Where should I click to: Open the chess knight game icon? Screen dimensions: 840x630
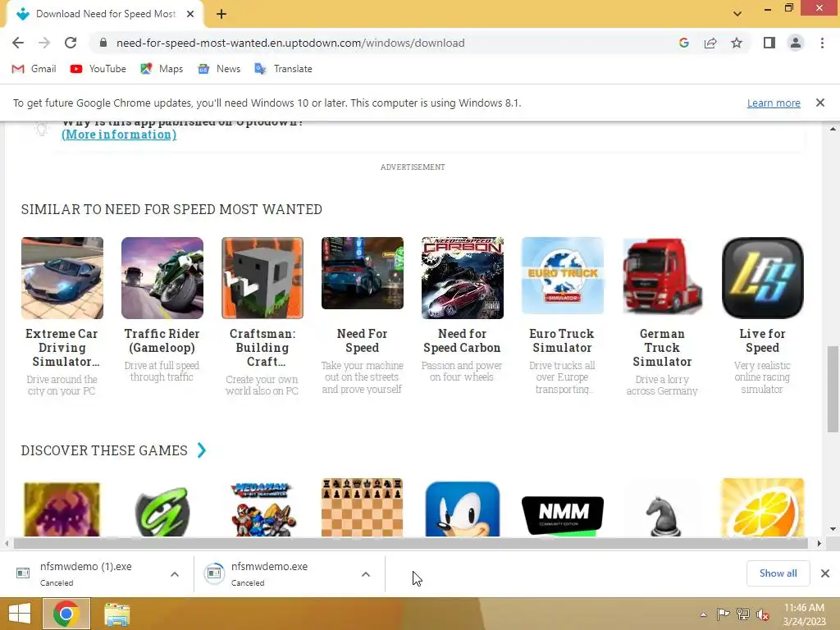(x=662, y=515)
